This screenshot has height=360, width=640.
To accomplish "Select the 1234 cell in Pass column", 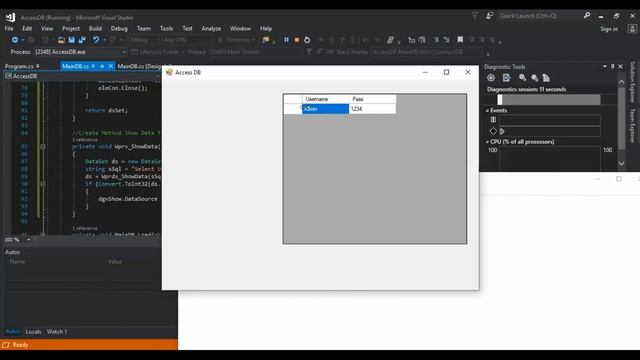I will click(372, 109).
